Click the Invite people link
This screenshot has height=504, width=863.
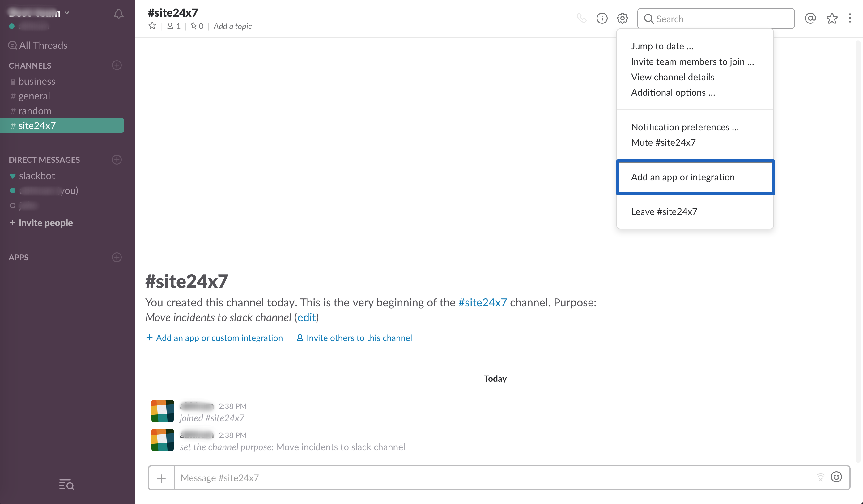45,223
